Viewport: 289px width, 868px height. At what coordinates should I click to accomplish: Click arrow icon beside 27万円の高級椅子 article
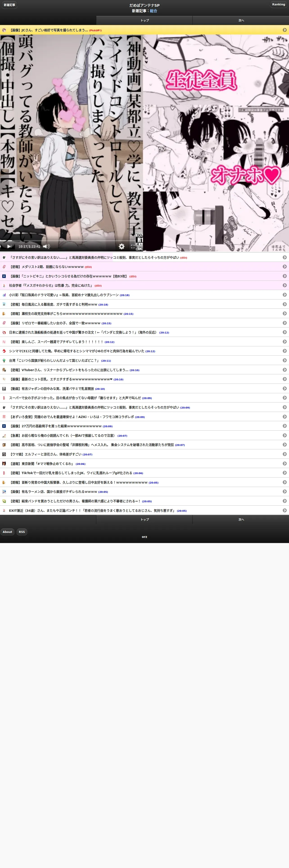[285, 426]
